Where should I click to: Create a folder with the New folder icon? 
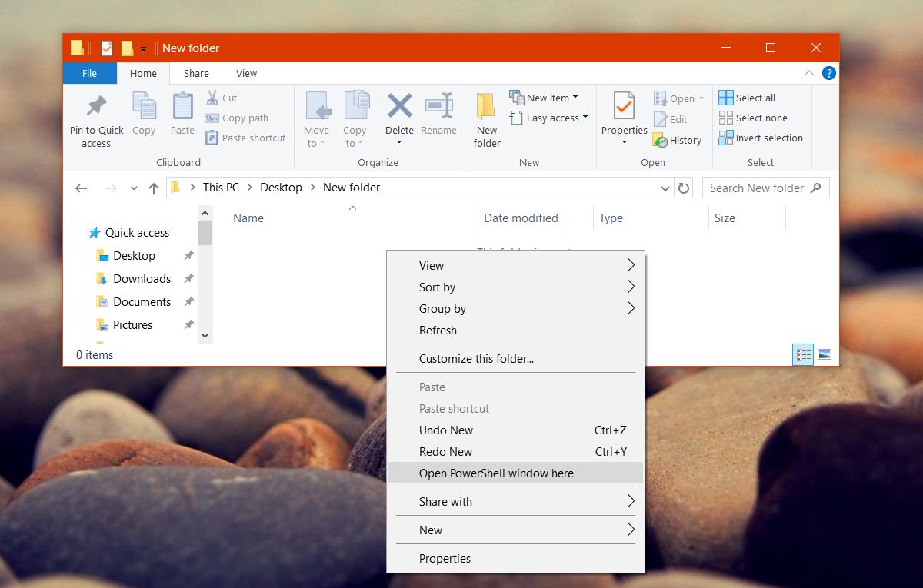tap(486, 117)
